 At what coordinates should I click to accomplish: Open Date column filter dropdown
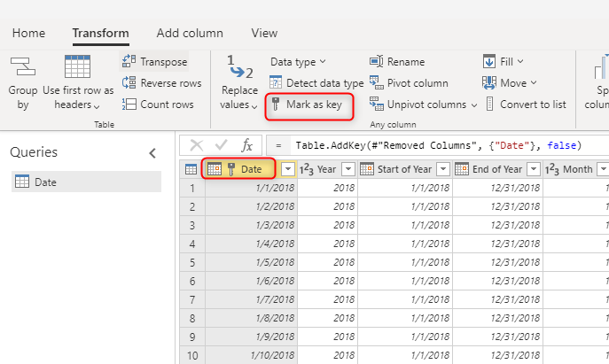288,169
